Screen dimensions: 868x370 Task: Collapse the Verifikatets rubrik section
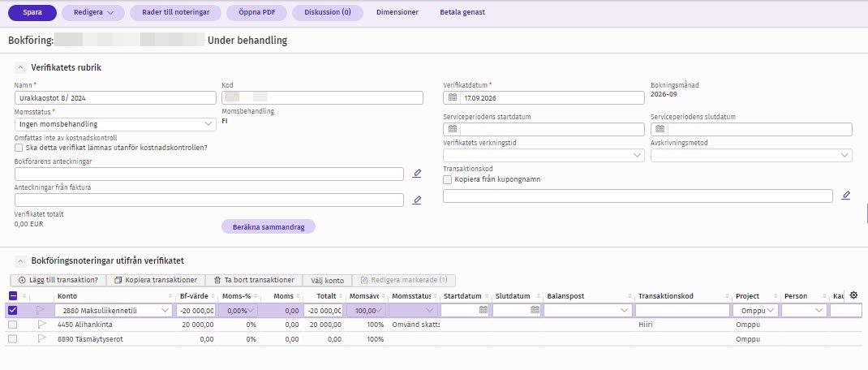20,67
